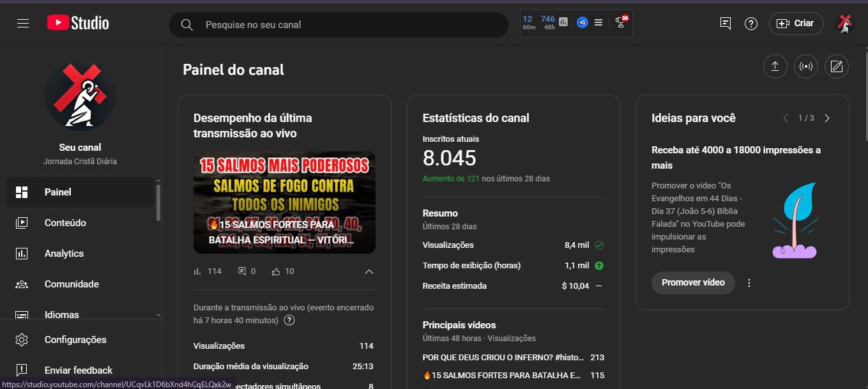Open the comments notification icon in header
Screen dimensions: 868x389
click(x=726, y=24)
